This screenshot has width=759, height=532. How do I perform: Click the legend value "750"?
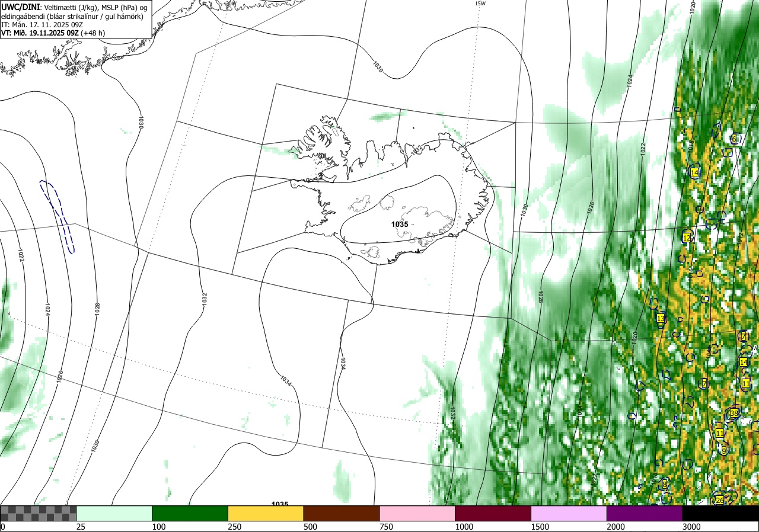pyautogui.click(x=387, y=527)
